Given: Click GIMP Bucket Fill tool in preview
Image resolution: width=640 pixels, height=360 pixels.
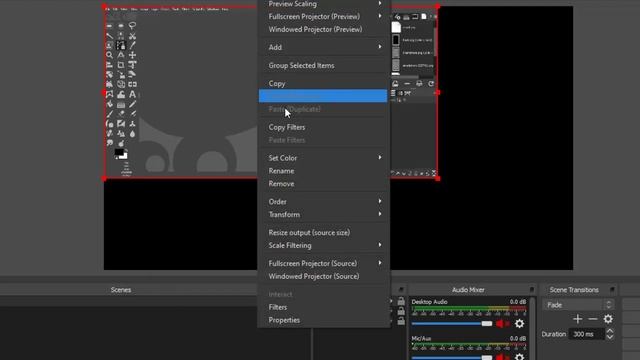Looking at the screenshot, I should pyautogui.click(x=109, y=104).
